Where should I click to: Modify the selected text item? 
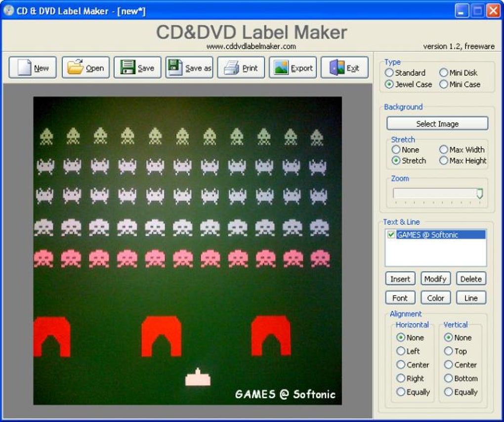(435, 279)
